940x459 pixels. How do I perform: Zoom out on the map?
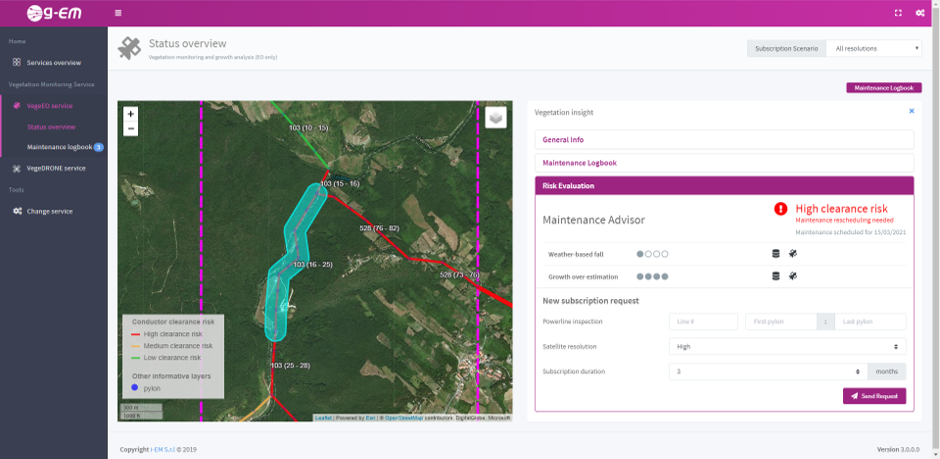point(131,128)
